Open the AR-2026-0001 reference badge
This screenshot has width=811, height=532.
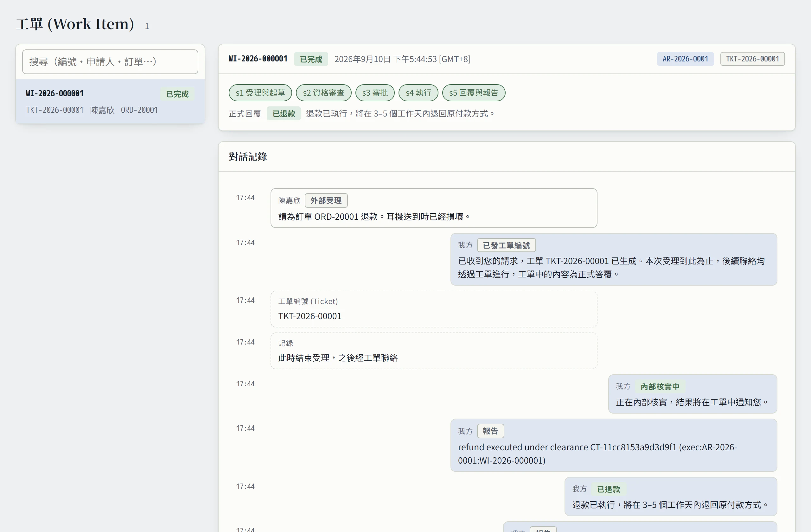[x=685, y=59]
